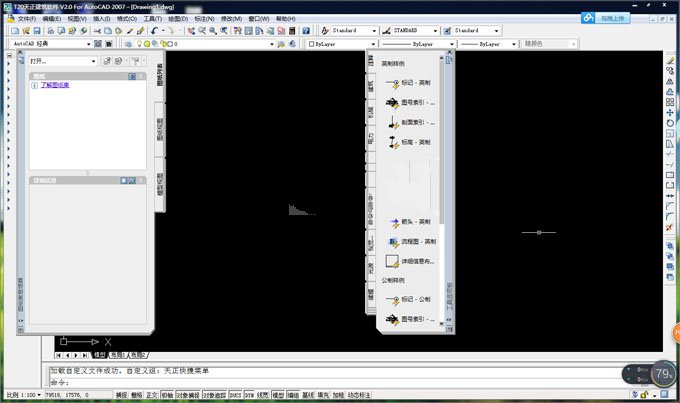Screen dimensions: 680x403
Task: Open the 格式(O) menu
Action: click(x=127, y=19)
